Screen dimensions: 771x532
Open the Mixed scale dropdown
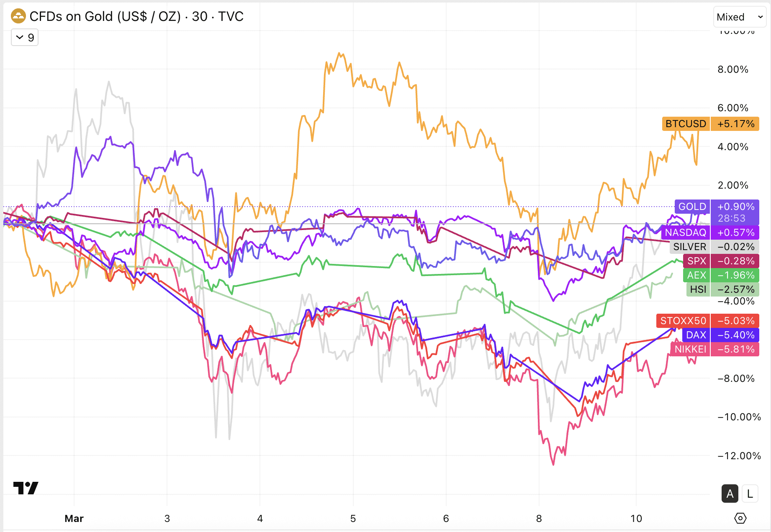[740, 17]
